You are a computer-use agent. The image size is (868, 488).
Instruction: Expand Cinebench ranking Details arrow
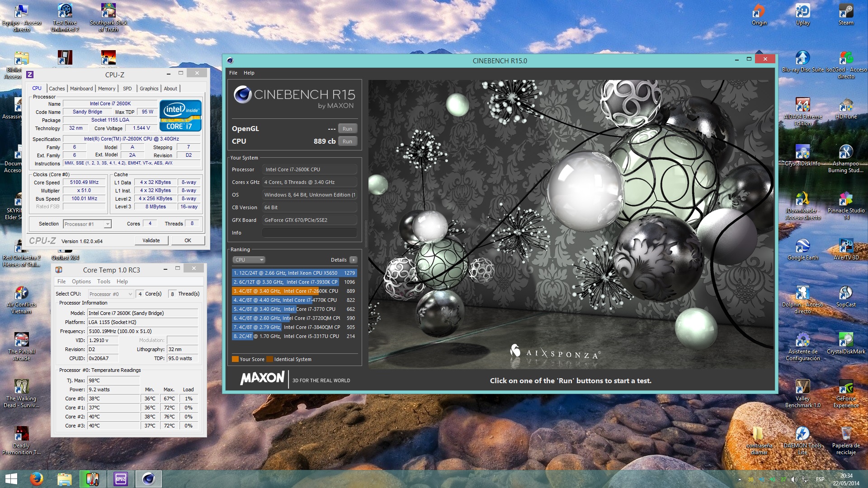[x=354, y=260]
